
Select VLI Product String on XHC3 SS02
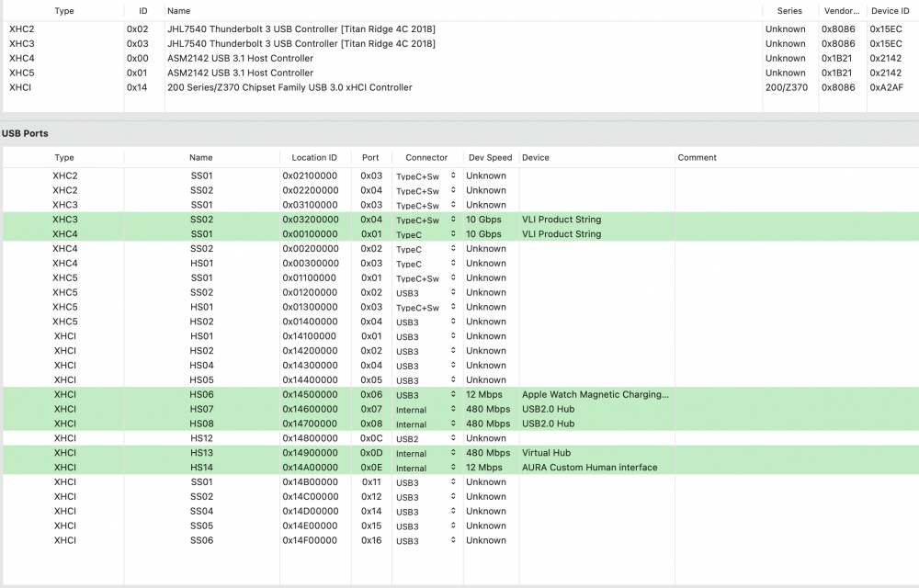click(562, 220)
